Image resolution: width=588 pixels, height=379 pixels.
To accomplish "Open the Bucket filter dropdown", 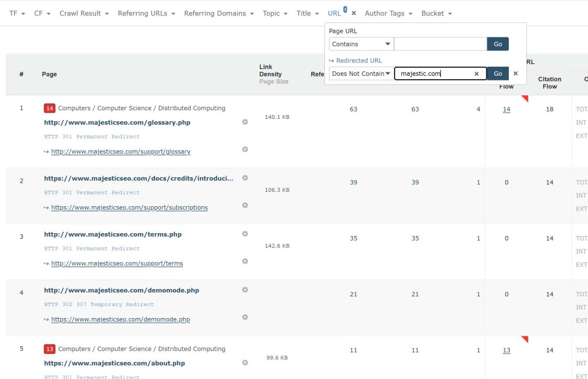I will (436, 13).
